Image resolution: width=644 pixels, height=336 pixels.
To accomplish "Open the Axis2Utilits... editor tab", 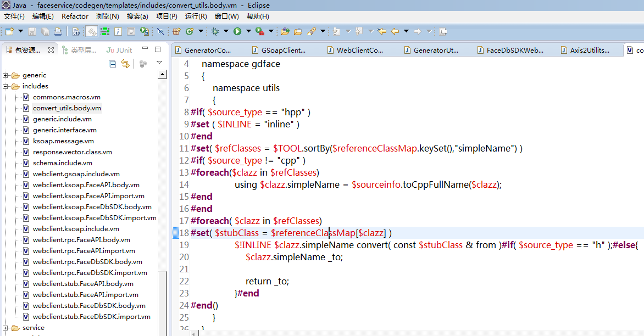I will 585,50.
